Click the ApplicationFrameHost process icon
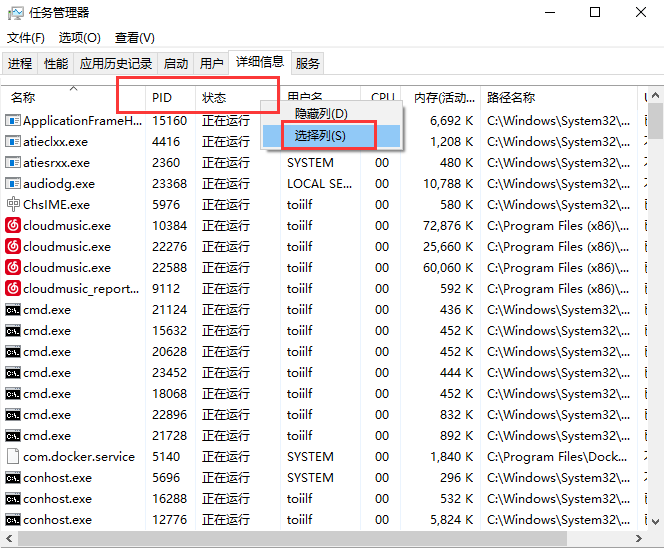 click(x=13, y=121)
